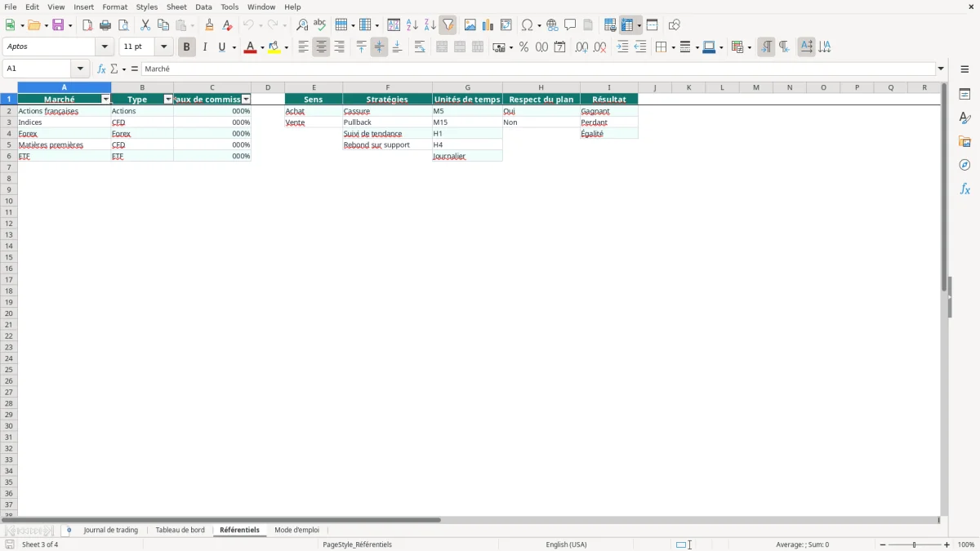
Task: Open the Name Box dropdown
Action: (x=81, y=69)
